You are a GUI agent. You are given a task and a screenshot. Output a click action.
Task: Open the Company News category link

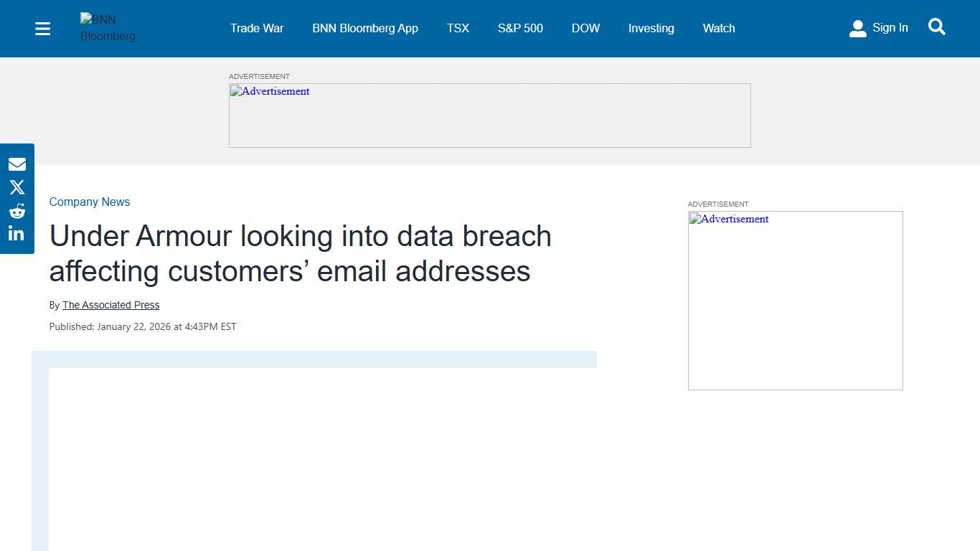pos(89,202)
